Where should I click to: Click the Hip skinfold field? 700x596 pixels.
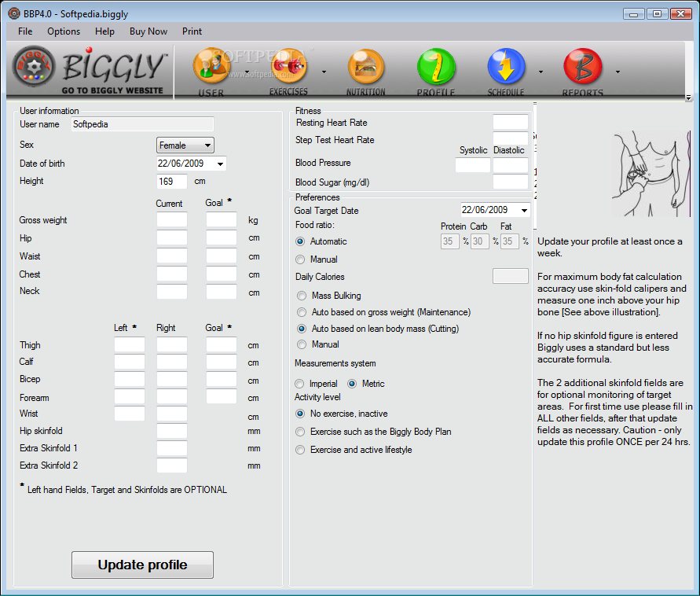click(x=172, y=431)
